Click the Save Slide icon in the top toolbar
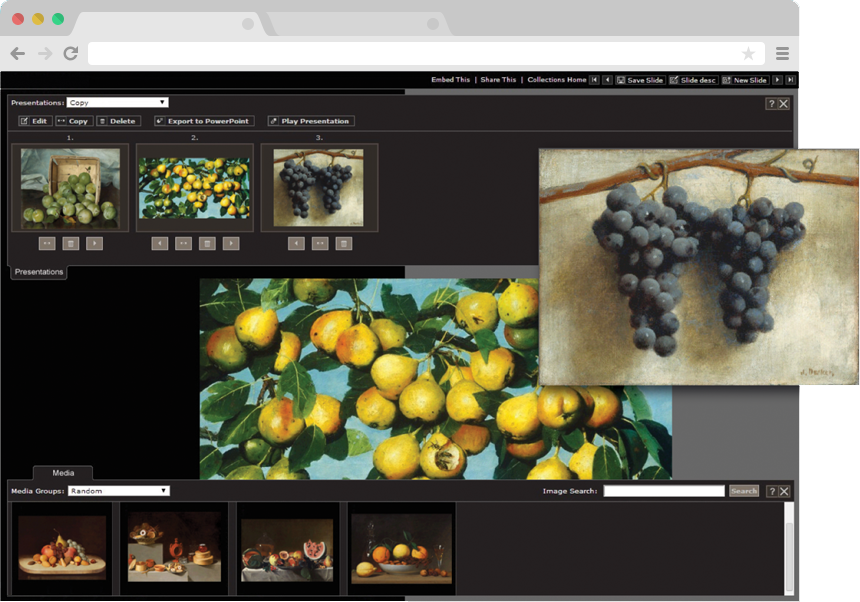 (x=640, y=78)
